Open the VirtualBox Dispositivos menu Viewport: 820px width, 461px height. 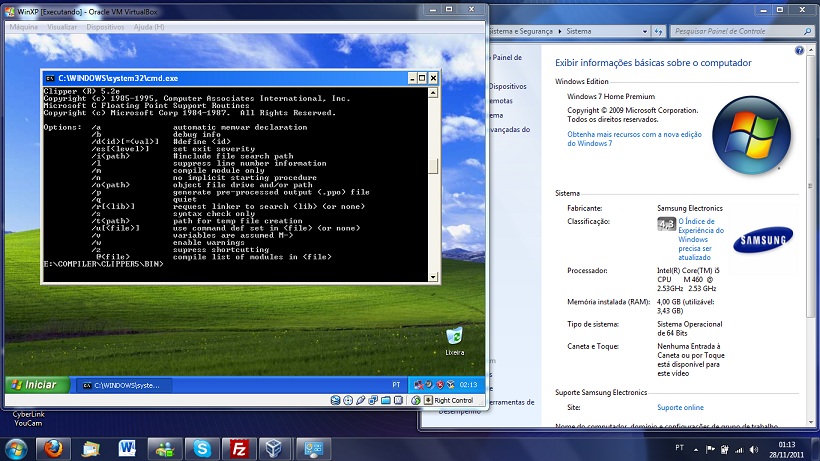click(105, 27)
